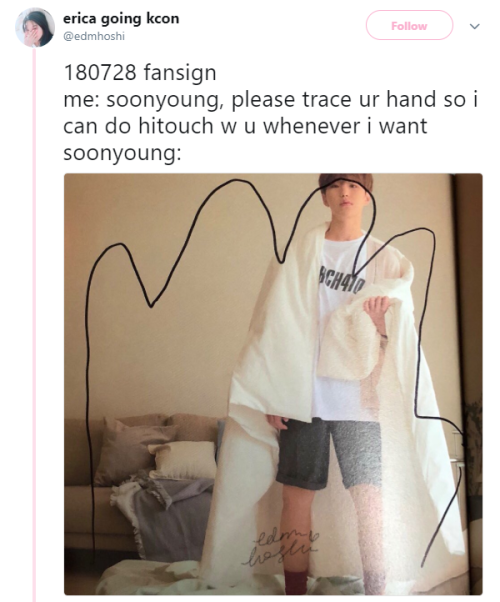This screenshot has height=602, width=500.
Task: Click the couch pillows in the photo
Action: [x=154, y=447]
